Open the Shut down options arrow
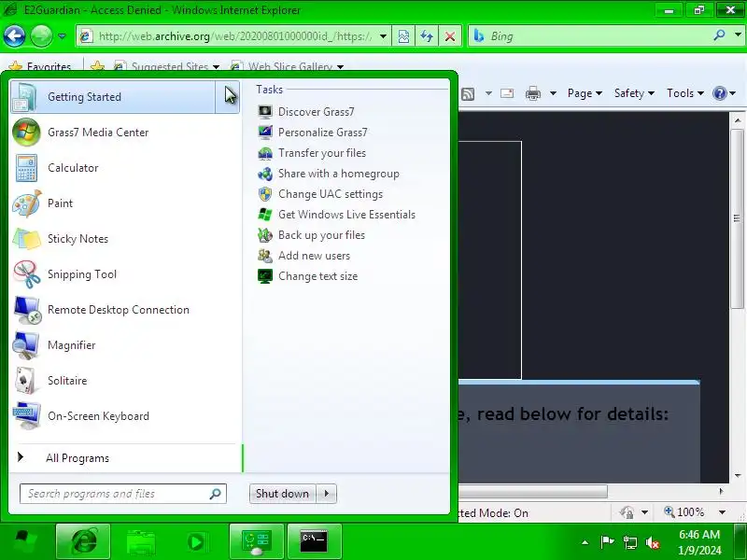 click(x=327, y=494)
